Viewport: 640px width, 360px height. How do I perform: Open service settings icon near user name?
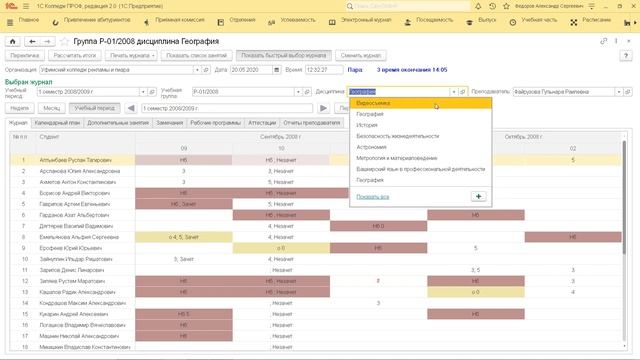coord(592,6)
